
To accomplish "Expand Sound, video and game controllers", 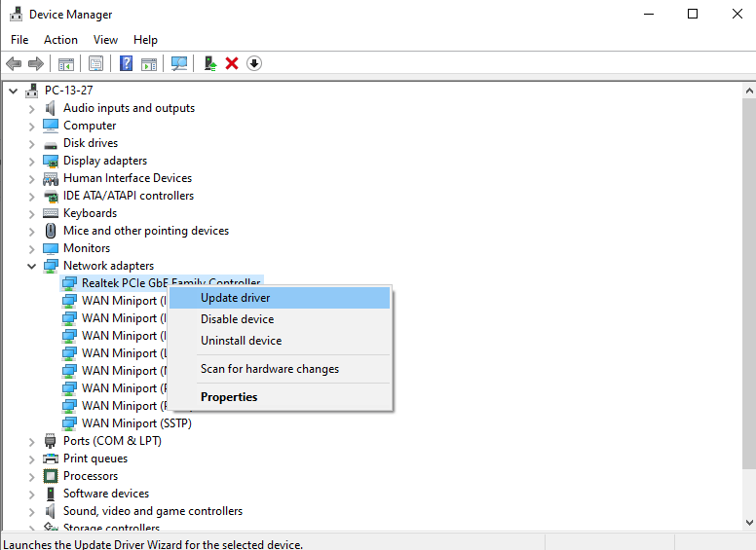I will click(32, 511).
